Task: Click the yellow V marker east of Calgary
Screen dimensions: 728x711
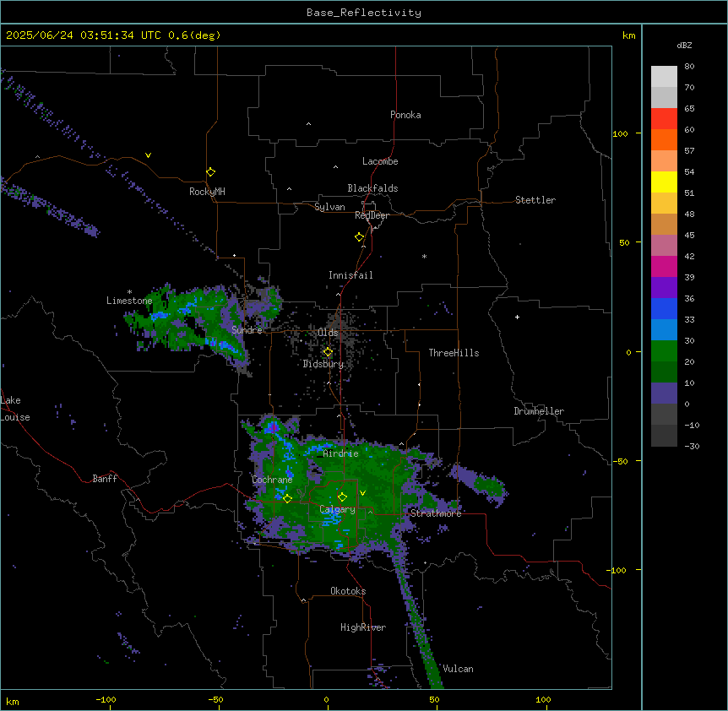Action: tap(362, 493)
